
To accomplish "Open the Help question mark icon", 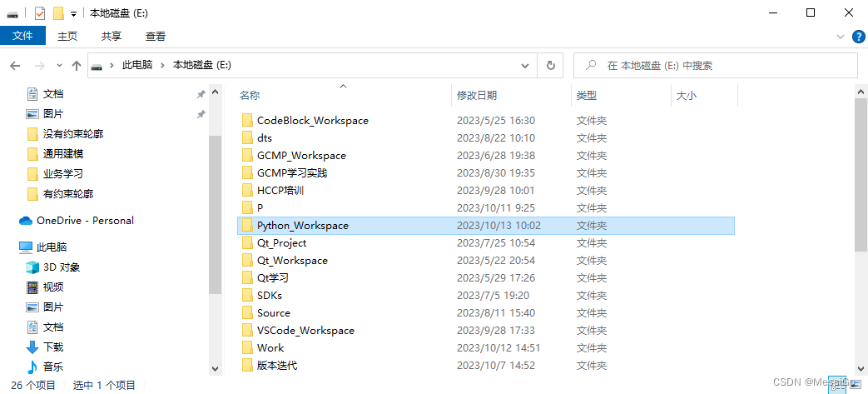I will click(x=857, y=36).
